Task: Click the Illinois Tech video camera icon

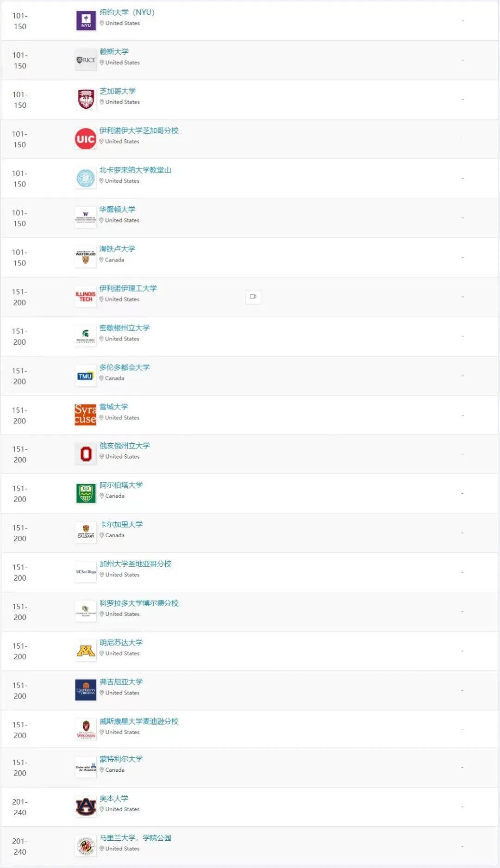Action: [253, 297]
